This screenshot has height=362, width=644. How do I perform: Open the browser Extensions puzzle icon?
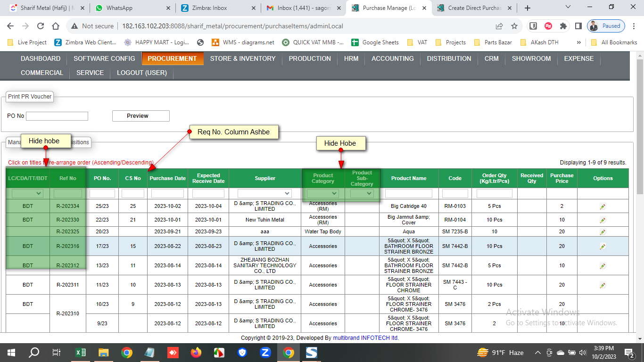click(563, 26)
